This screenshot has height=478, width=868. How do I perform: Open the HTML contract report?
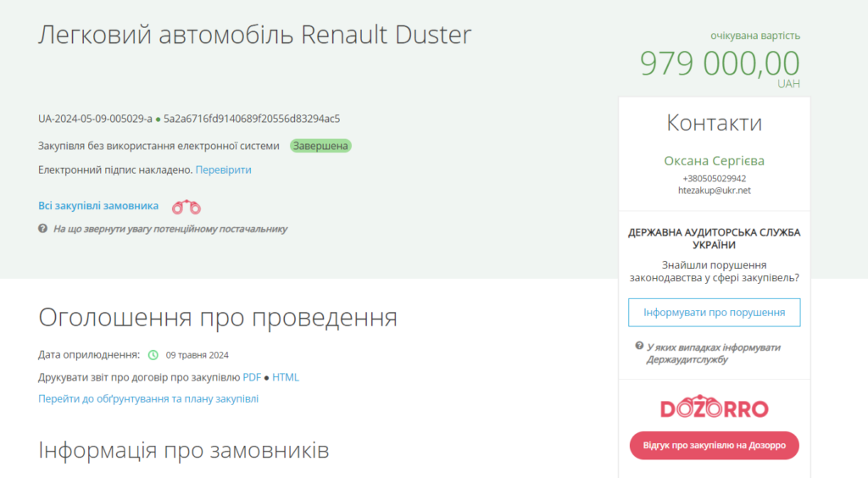click(x=286, y=377)
